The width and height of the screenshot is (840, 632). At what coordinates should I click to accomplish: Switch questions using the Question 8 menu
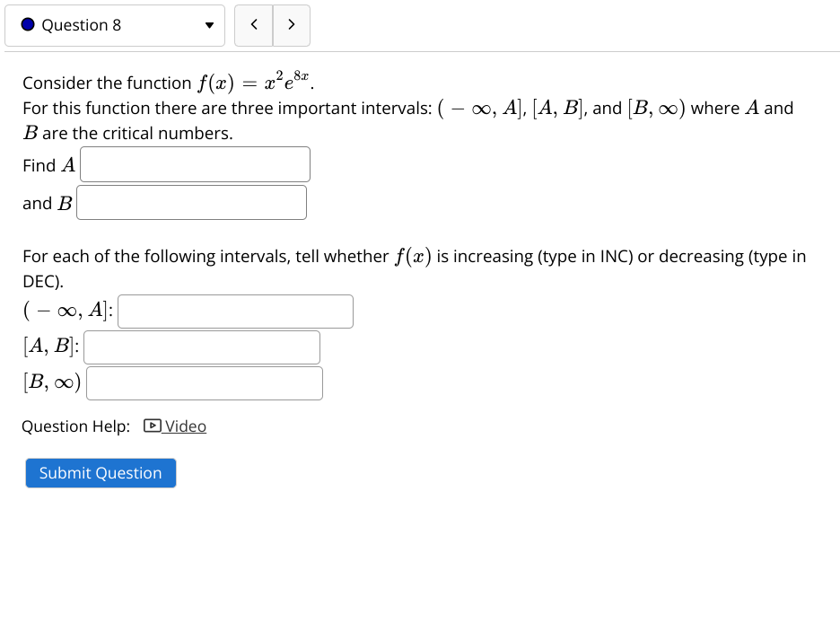115,25
